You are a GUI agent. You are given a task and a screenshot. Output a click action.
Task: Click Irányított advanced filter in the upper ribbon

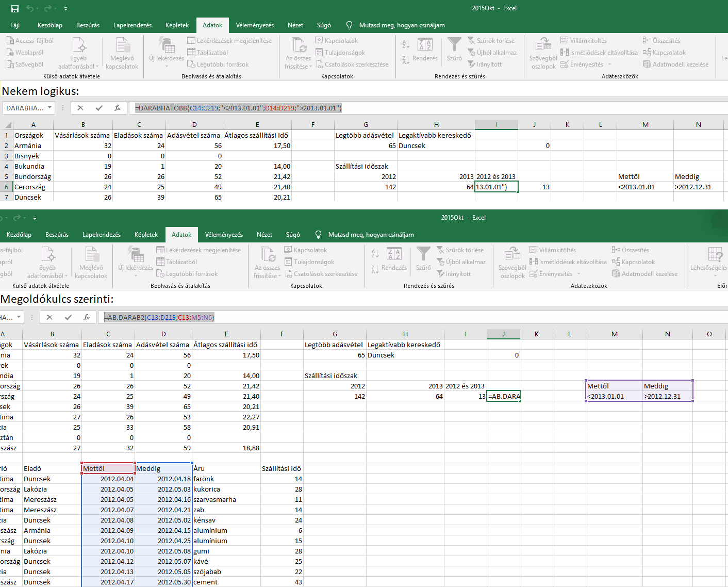coord(485,64)
